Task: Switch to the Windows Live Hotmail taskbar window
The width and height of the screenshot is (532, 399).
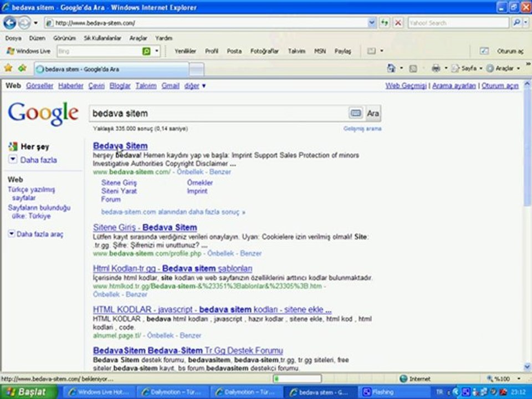Action: (x=99, y=392)
